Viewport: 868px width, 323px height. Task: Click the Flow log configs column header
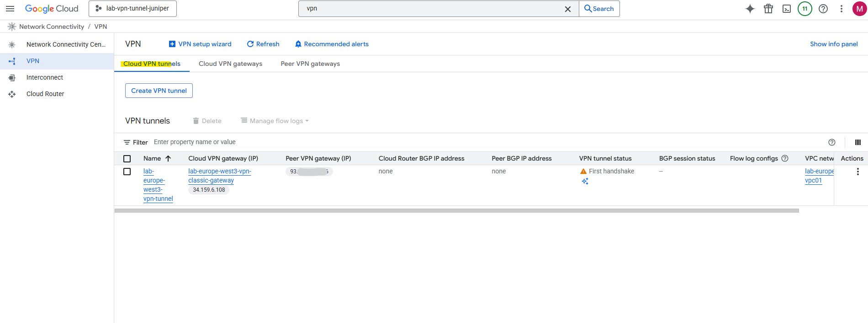(754, 158)
